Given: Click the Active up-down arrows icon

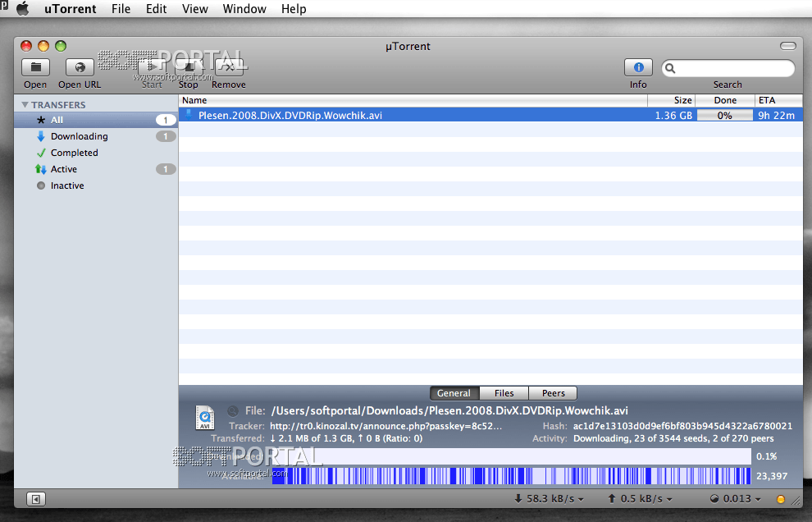Looking at the screenshot, I should [41, 169].
